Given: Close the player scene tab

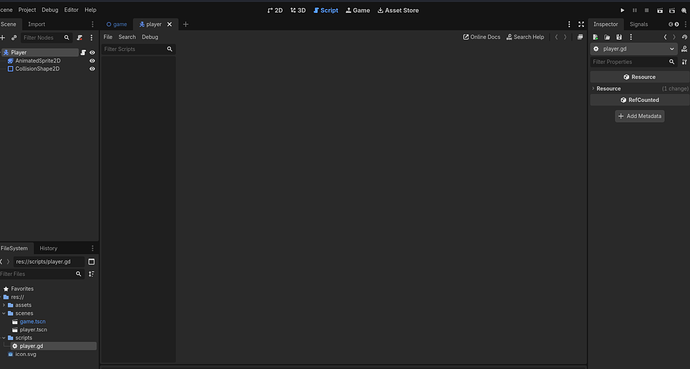Looking at the screenshot, I should coord(169,24).
